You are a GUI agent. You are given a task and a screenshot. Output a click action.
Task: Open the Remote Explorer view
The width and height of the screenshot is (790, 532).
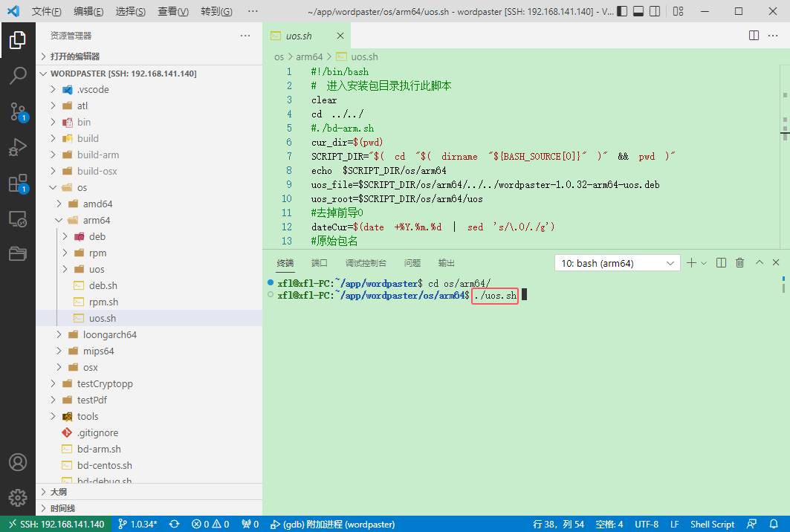coord(18,219)
